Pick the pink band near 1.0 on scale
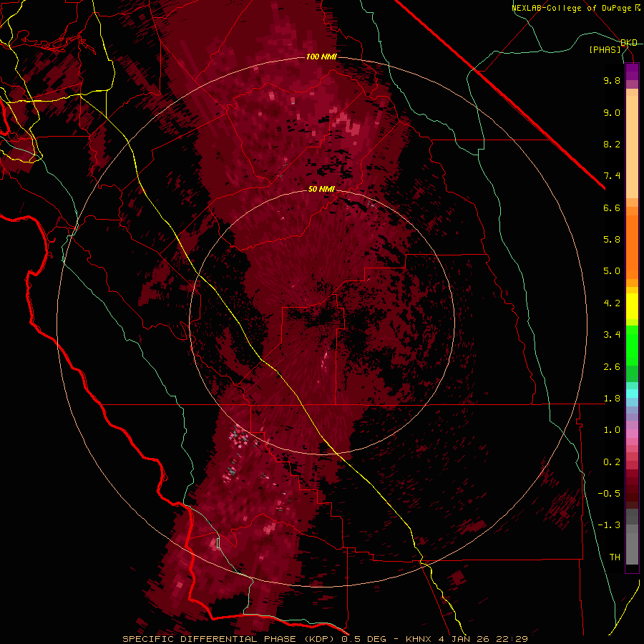Viewport: 644px width, 644px height. coord(632,434)
